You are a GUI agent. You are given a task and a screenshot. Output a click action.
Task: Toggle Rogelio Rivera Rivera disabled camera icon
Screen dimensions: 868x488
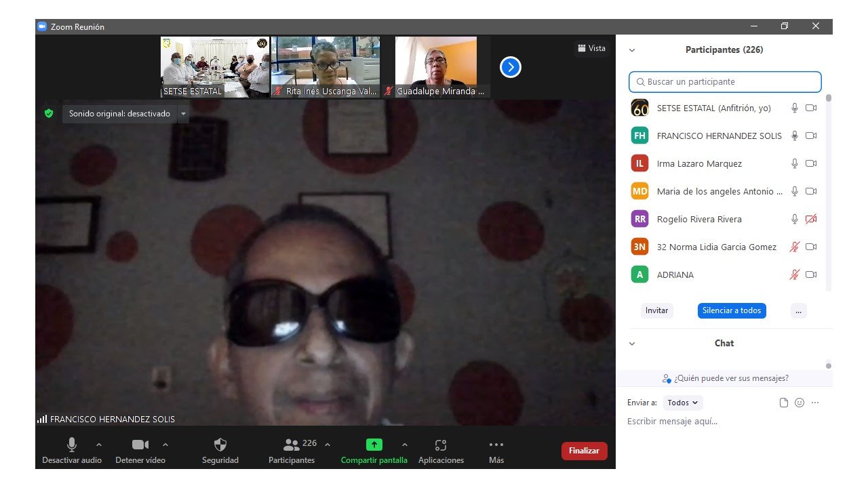point(811,219)
